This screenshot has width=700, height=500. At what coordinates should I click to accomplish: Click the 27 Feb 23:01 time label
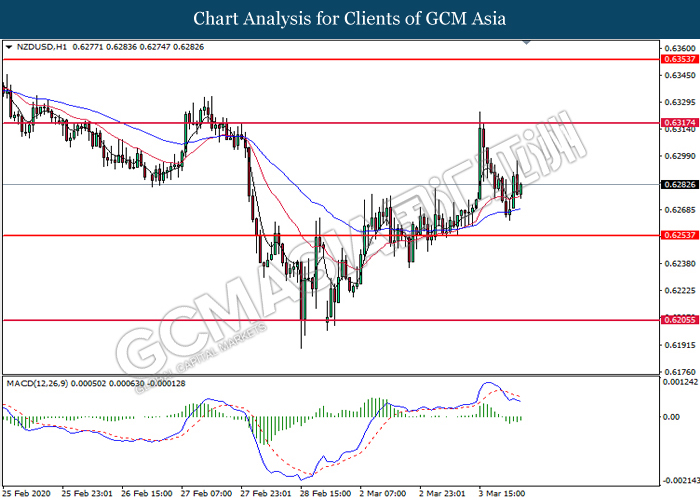266,493
